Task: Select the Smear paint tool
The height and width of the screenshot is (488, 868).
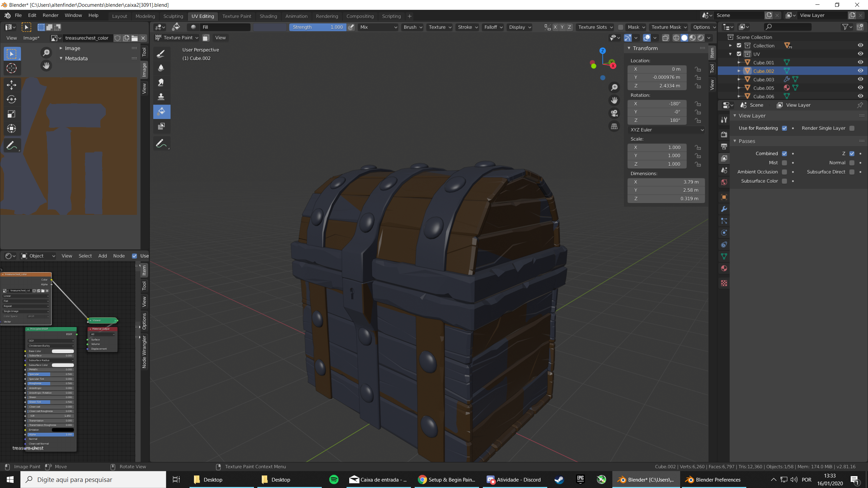Action: 161,82
